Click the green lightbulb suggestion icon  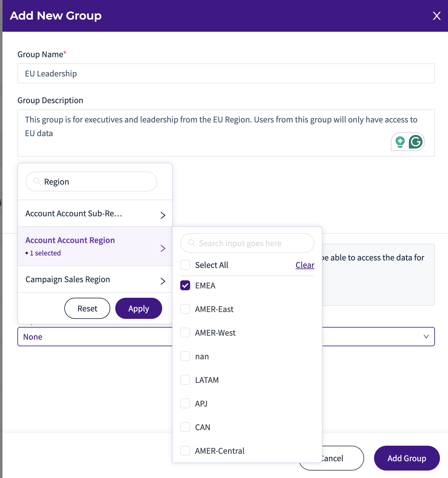pos(400,142)
